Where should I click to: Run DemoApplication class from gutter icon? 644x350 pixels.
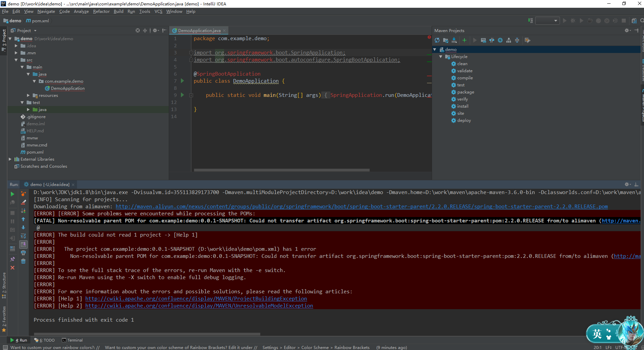(x=183, y=81)
